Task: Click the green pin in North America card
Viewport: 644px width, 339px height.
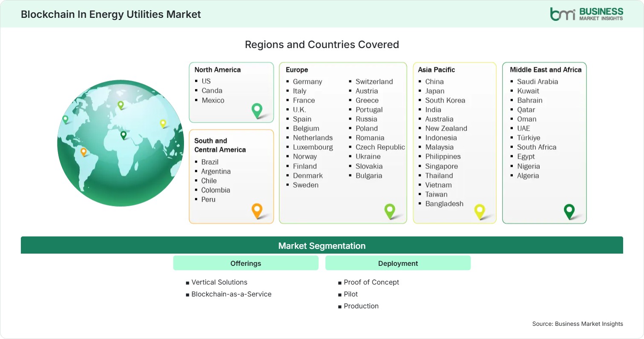Action: click(257, 111)
